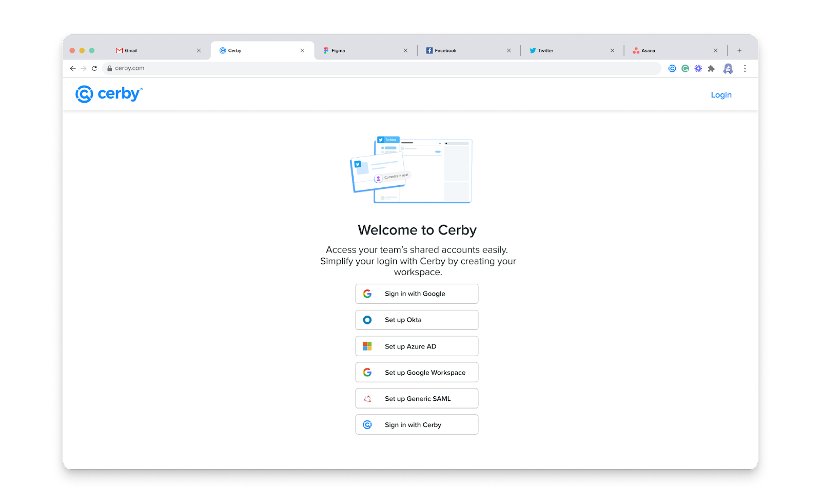This screenshot has width=821, height=504.
Task: Open the browser three-dot menu
Action: tap(745, 68)
